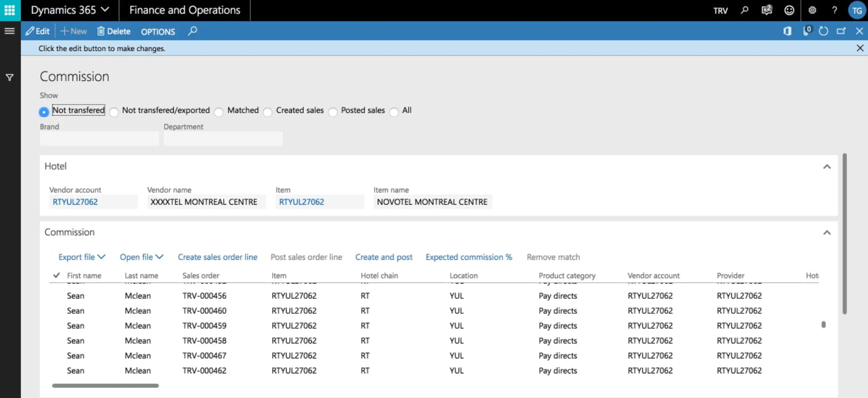Click the search magnifier in top bar
This screenshot has width=868, height=398.
(x=744, y=10)
